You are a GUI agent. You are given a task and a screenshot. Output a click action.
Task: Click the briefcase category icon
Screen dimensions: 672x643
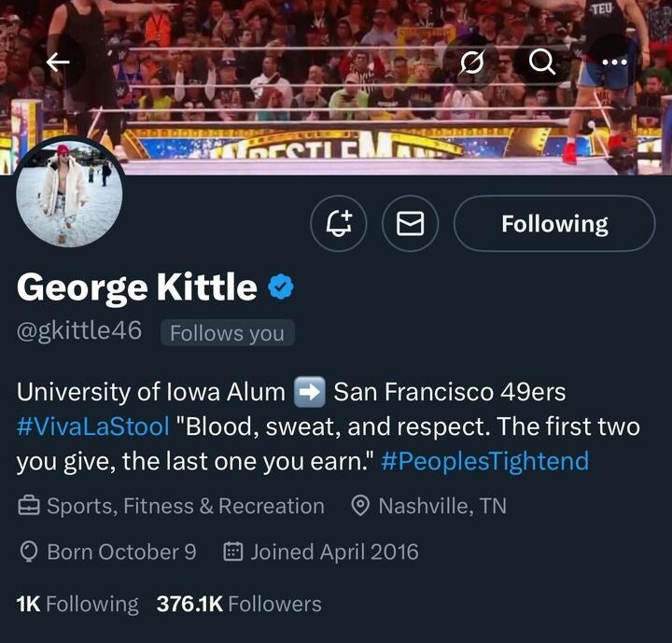pyautogui.click(x=29, y=507)
